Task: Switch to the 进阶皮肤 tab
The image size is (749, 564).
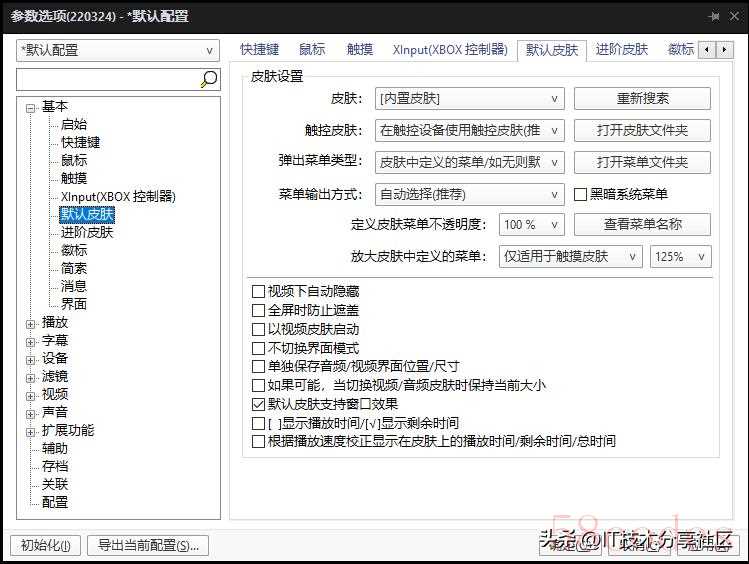Action: pos(621,49)
